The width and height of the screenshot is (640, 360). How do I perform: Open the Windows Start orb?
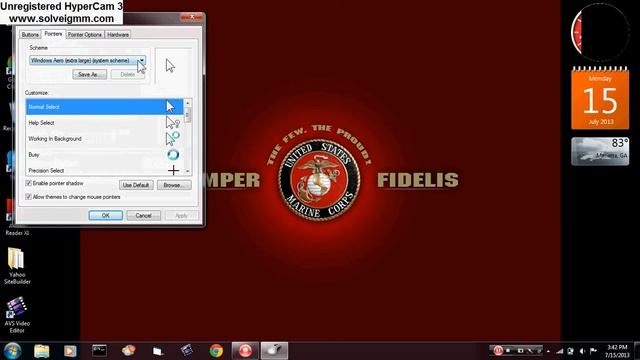pos(12,351)
